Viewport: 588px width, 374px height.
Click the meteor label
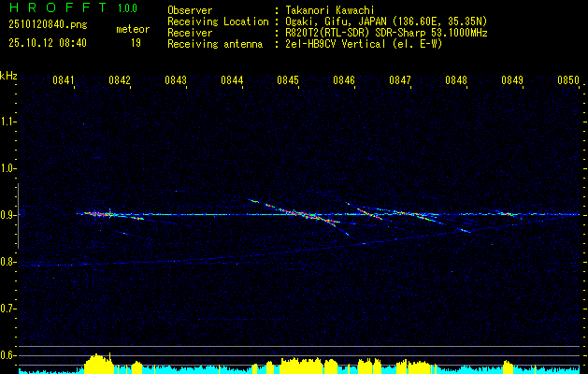(x=133, y=29)
